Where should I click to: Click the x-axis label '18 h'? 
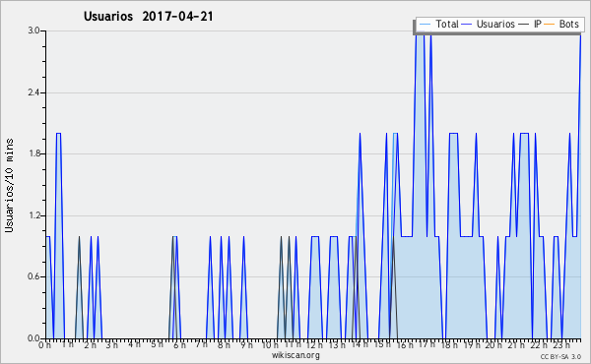click(x=449, y=344)
